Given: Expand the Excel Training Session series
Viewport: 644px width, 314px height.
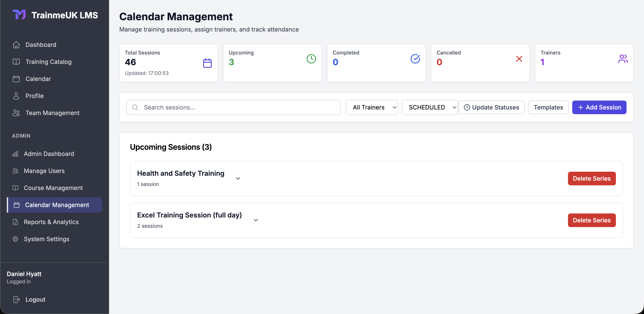Looking at the screenshot, I should [256, 220].
